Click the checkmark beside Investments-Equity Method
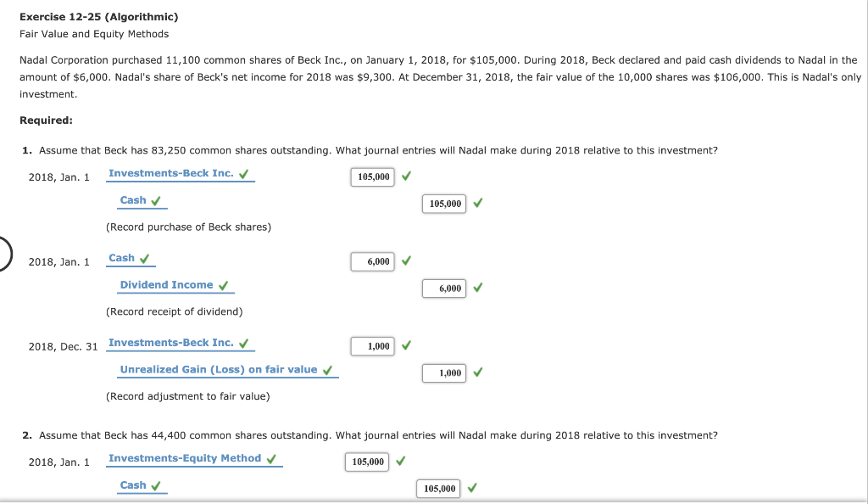Screen dimensions: 868x504 coord(273,458)
